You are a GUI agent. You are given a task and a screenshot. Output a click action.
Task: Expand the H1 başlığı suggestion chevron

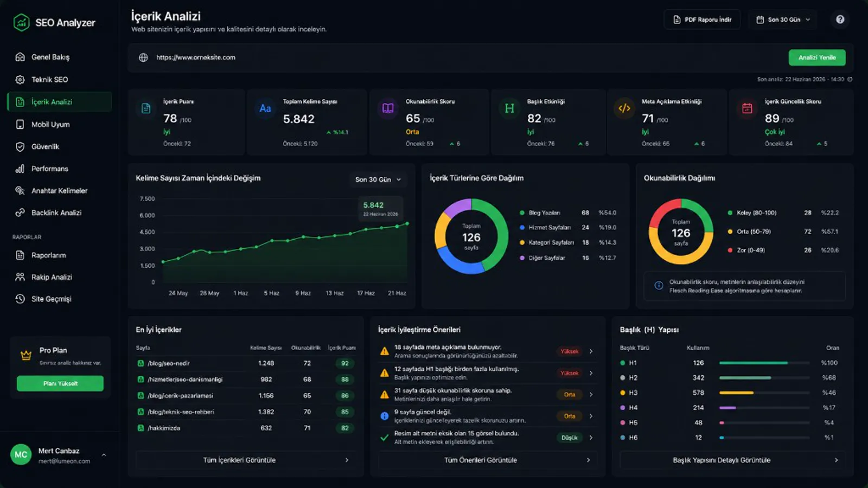591,373
